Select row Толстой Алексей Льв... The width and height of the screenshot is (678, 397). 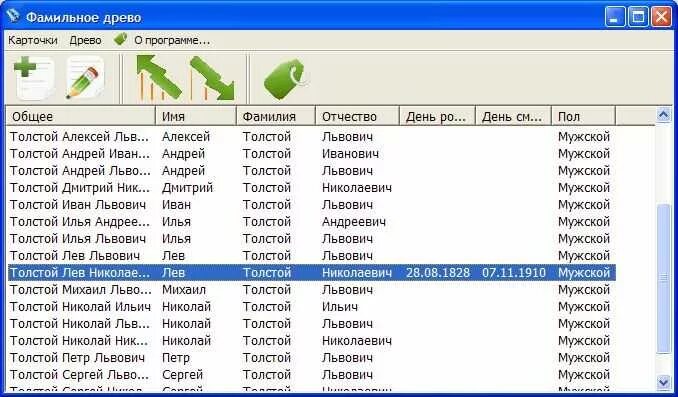click(x=311, y=137)
